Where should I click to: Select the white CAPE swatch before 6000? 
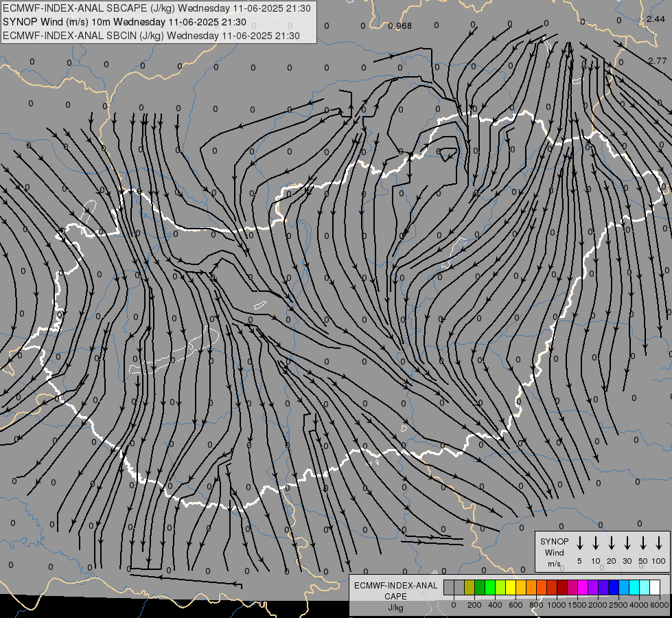654,587
